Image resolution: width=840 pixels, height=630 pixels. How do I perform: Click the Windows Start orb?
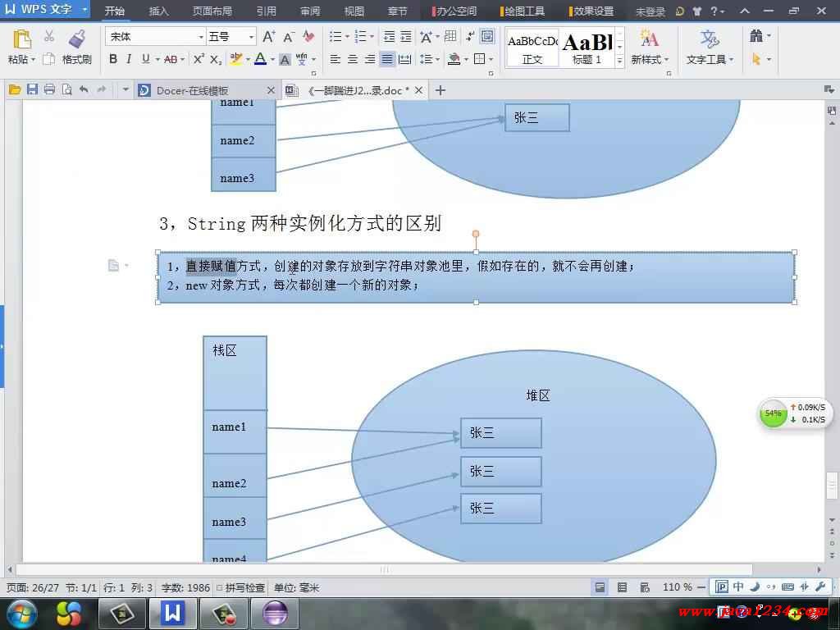pos(22,613)
